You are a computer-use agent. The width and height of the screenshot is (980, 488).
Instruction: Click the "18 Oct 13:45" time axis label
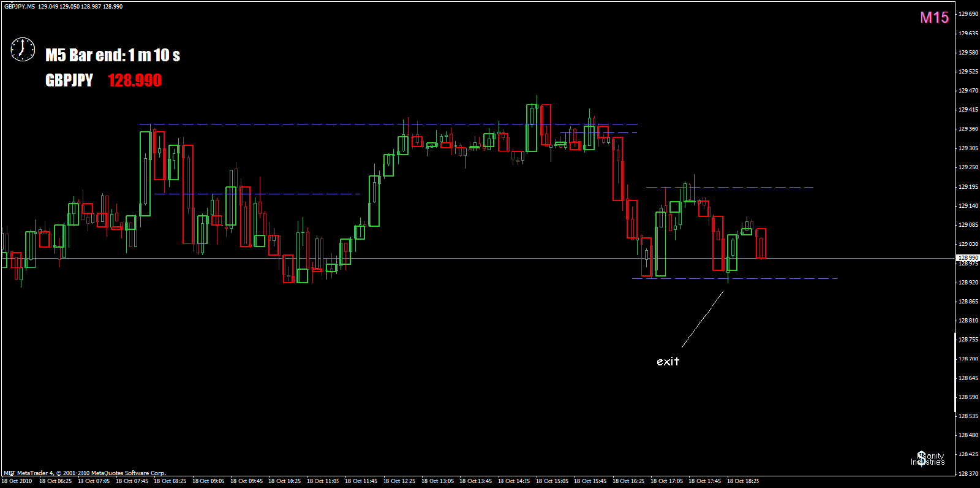(x=475, y=481)
